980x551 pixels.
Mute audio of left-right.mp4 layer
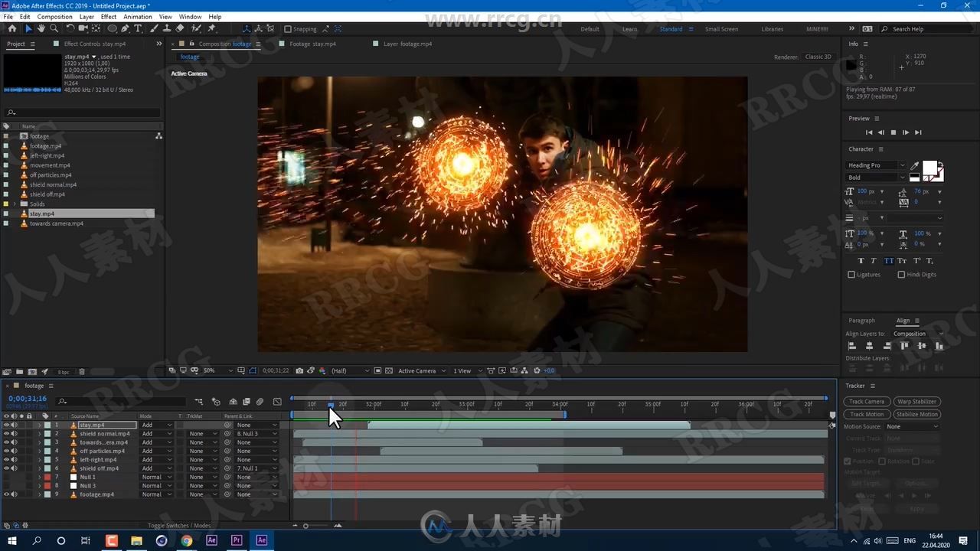point(14,460)
